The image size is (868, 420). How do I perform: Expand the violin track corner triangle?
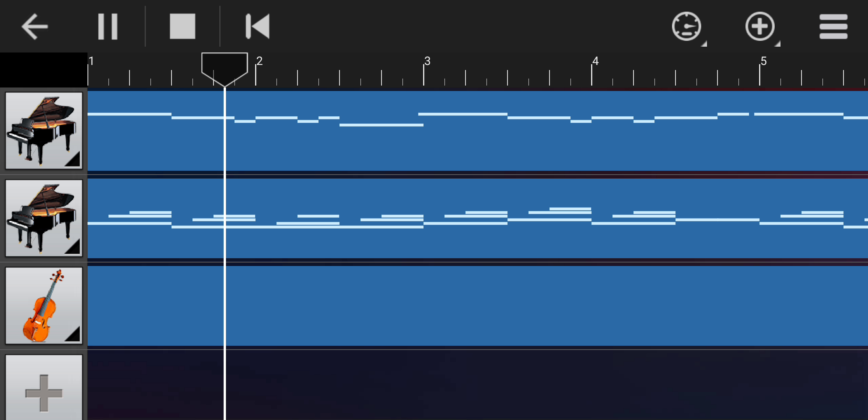[x=74, y=335]
